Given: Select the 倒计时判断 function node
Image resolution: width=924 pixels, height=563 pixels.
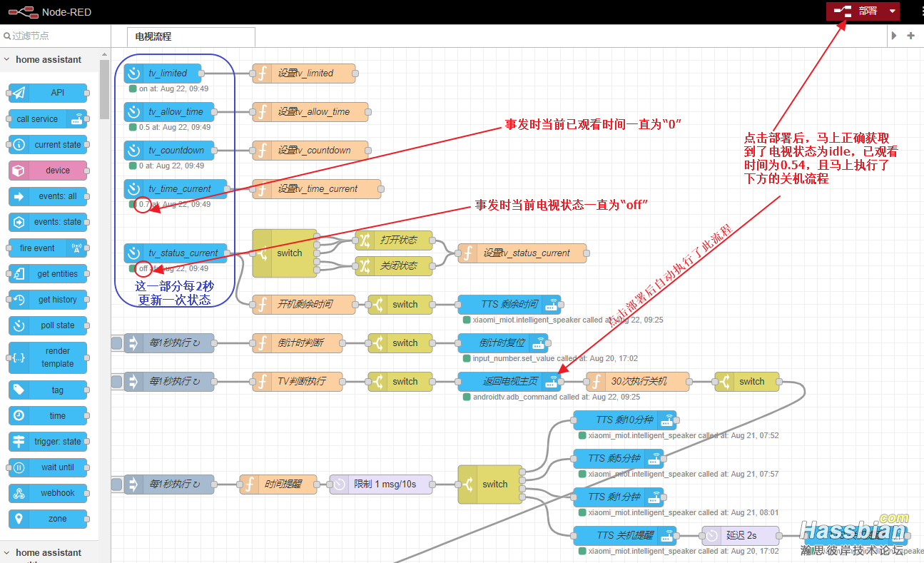Looking at the screenshot, I should point(298,343).
